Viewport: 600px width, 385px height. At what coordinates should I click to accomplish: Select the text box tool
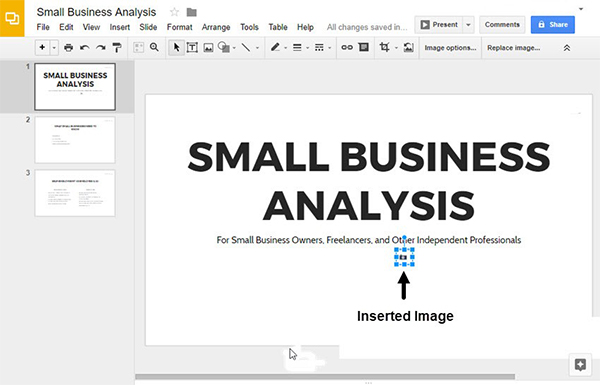click(x=192, y=47)
